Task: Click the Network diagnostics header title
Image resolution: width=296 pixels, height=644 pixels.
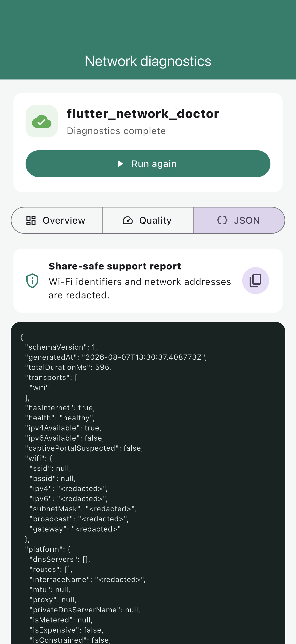Action: [x=148, y=61]
